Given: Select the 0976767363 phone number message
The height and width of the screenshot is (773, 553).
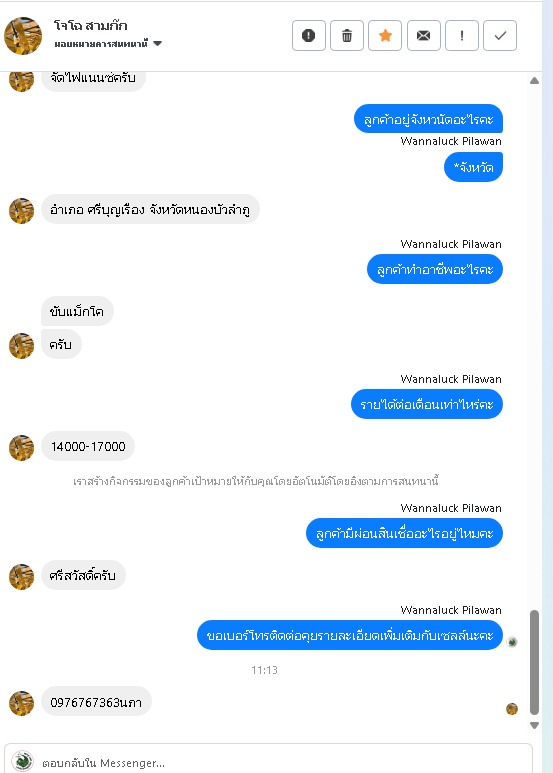Looking at the screenshot, I should pyautogui.click(x=96, y=702).
